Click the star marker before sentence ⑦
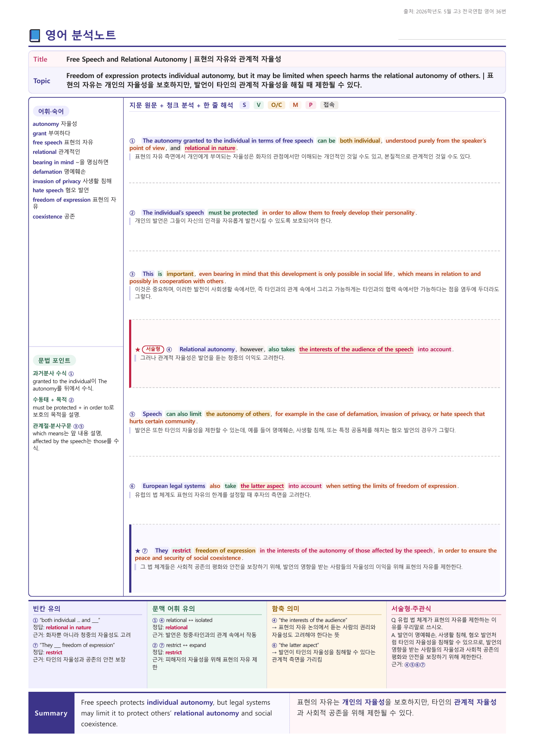Screen dimensions: 534x756 coord(137,551)
